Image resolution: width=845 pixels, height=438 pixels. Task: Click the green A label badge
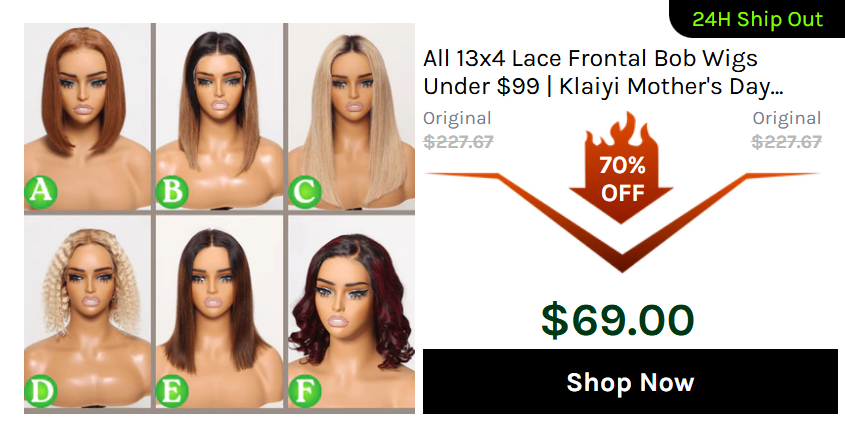tap(41, 191)
